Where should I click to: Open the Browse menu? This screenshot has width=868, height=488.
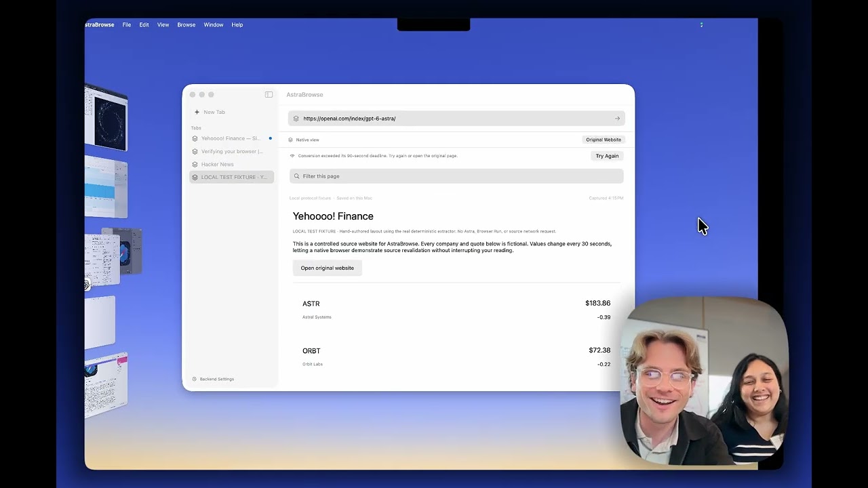[x=186, y=24]
